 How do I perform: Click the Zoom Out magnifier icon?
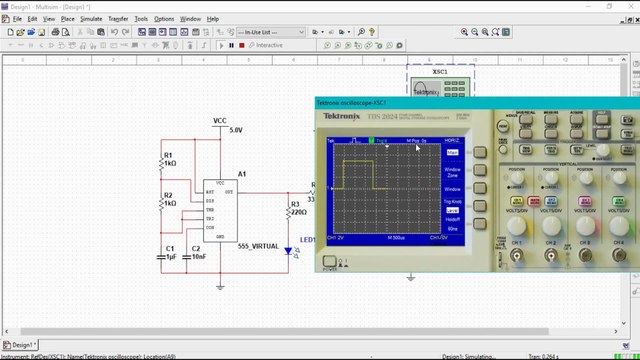tap(475, 32)
